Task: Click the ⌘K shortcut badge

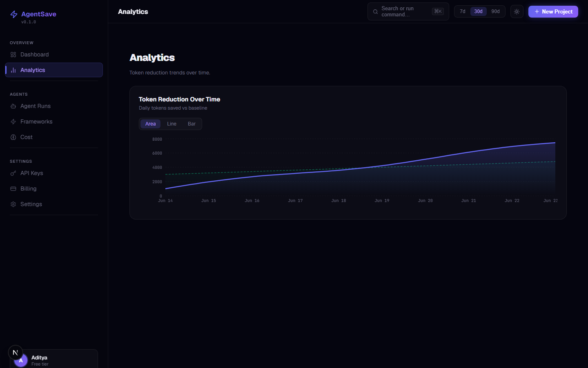Action: click(x=438, y=11)
